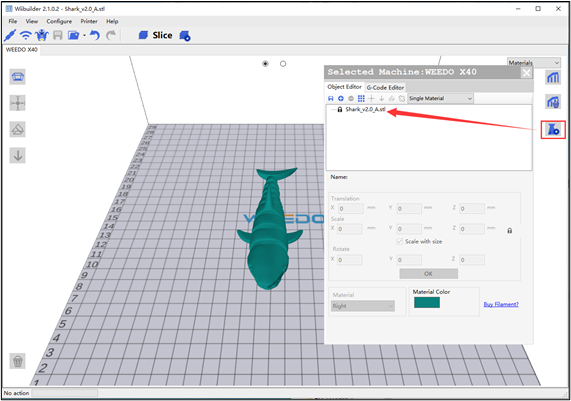
Task: Open the Material dropdown showing Right
Action: pyautogui.click(x=363, y=306)
